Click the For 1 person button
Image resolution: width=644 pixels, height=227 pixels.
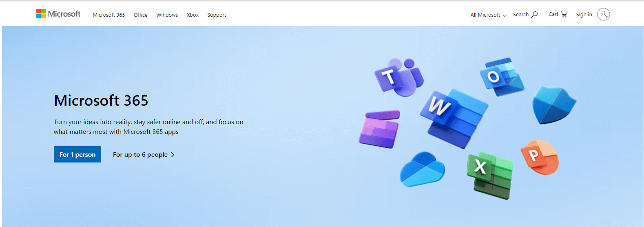point(77,154)
